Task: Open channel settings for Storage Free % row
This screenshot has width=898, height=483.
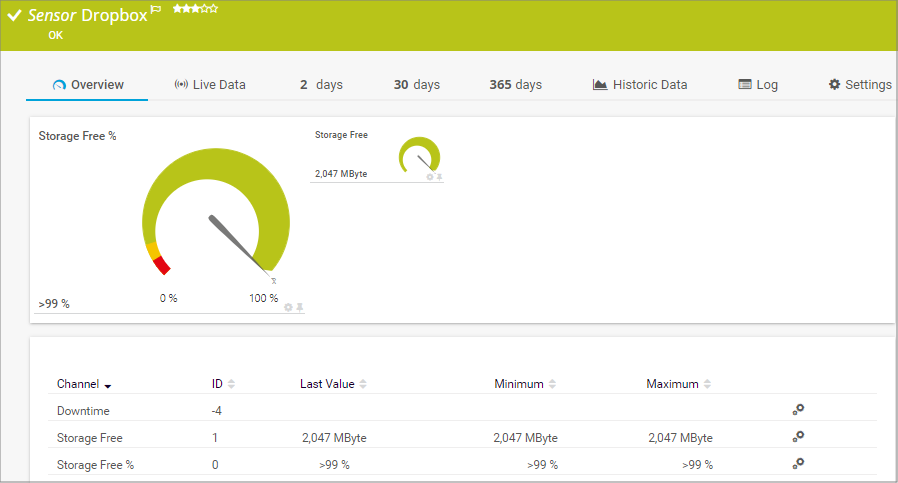Action: [x=798, y=463]
